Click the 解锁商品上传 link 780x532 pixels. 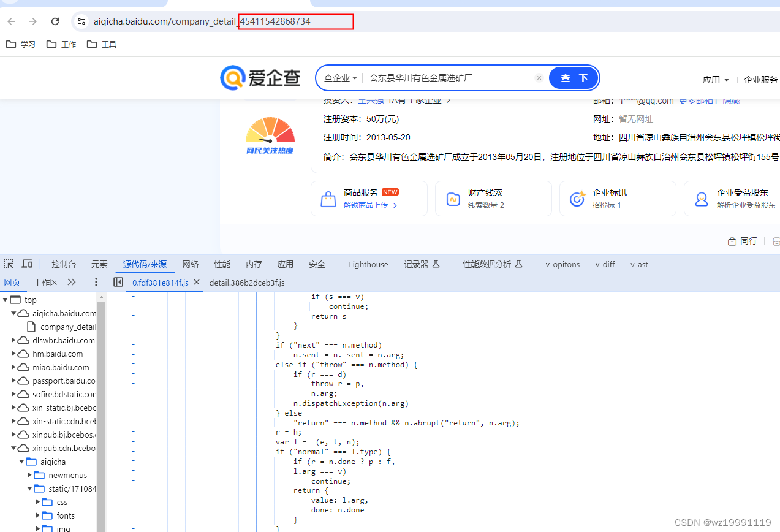coord(370,205)
